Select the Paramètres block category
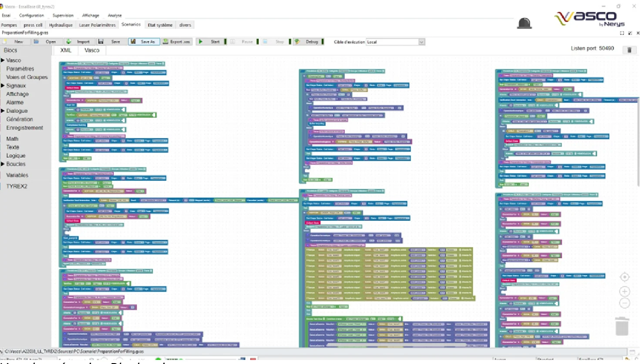 pos(20,69)
